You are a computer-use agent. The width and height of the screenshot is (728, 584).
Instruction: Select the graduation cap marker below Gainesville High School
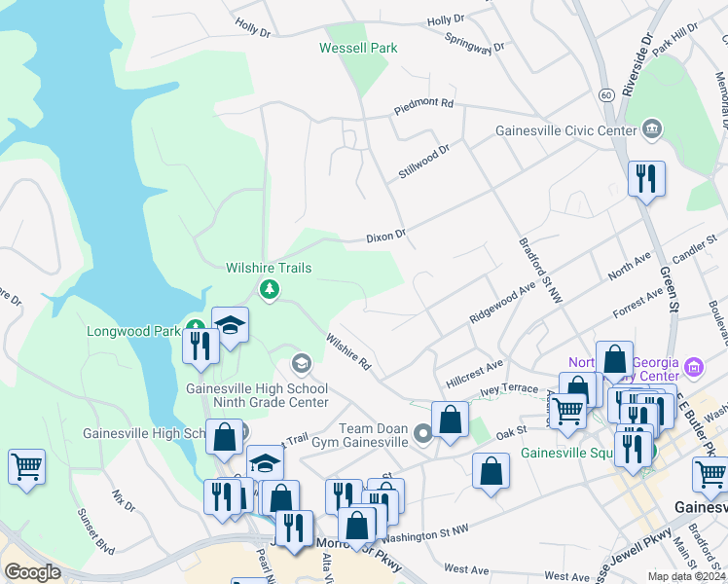click(x=265, y=463)
